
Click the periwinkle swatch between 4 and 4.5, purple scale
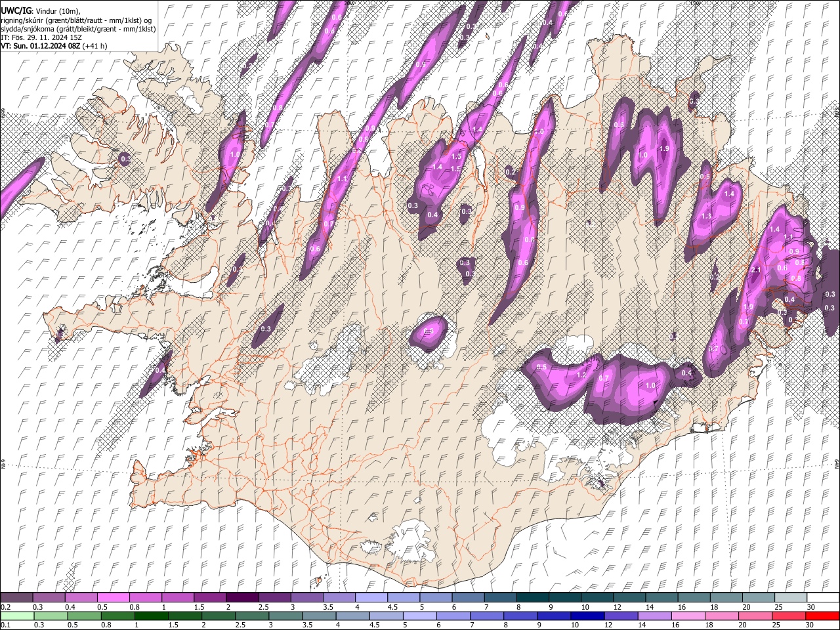(371, 597)
